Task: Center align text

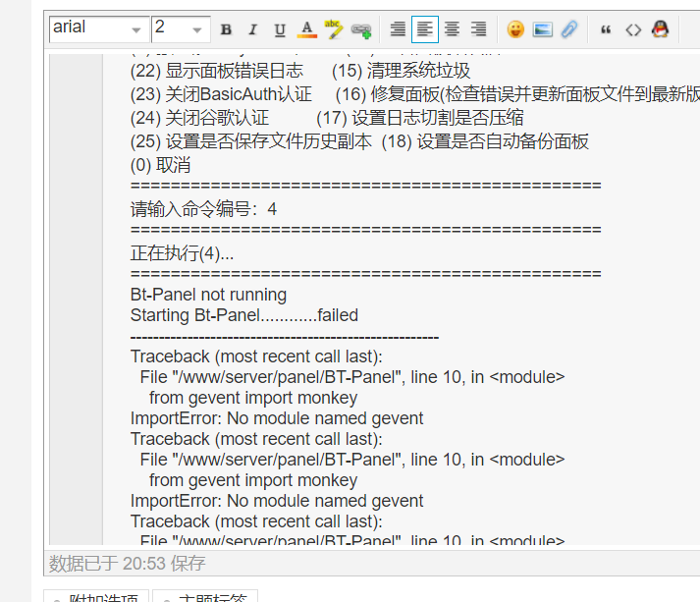Action: point(452,29)
